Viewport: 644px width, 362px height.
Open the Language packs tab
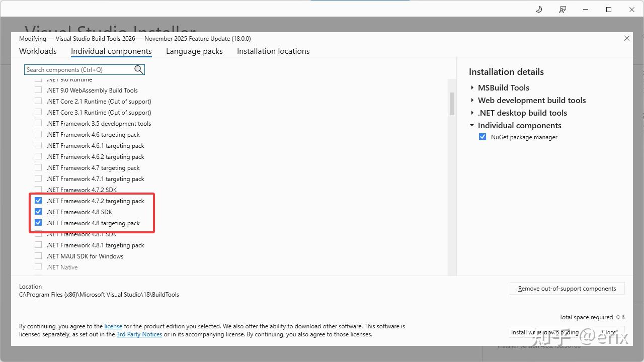click(x=194, y=51)
